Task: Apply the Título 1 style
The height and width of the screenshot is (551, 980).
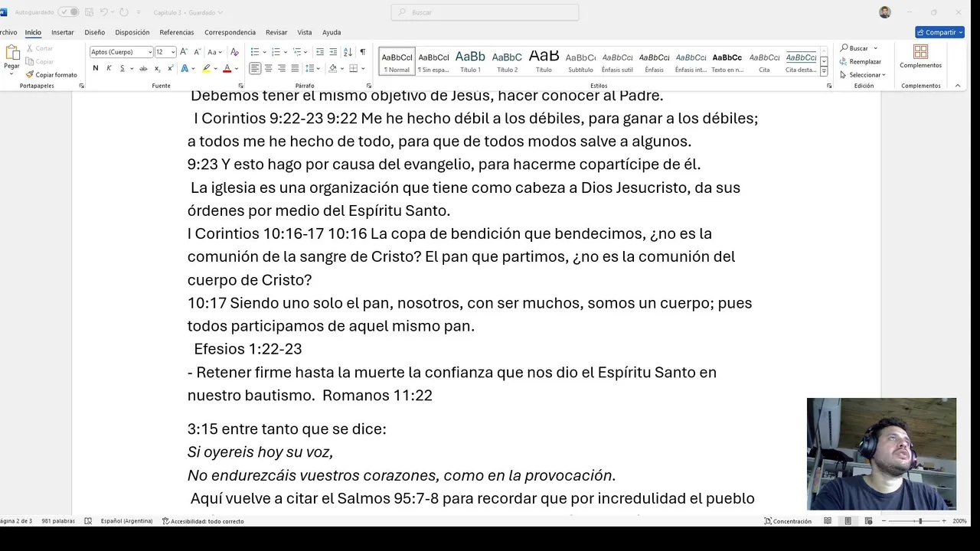Action: tap(470, 61)
